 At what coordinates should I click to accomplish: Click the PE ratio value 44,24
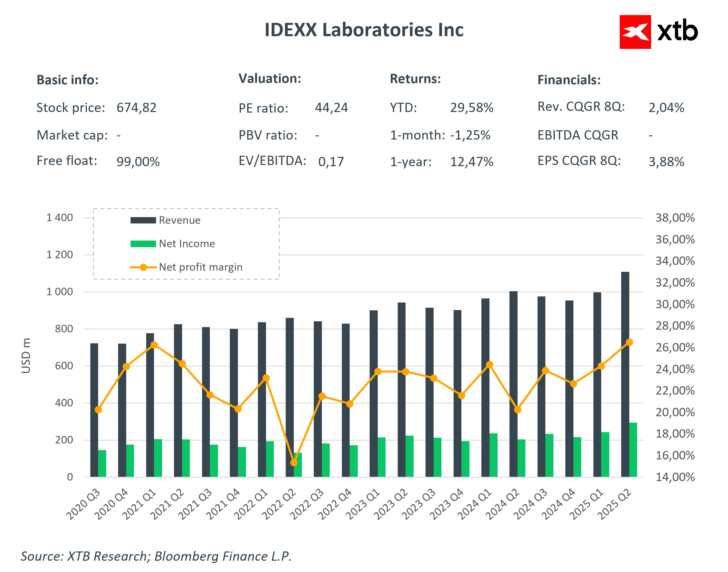[x=331, y=108]
